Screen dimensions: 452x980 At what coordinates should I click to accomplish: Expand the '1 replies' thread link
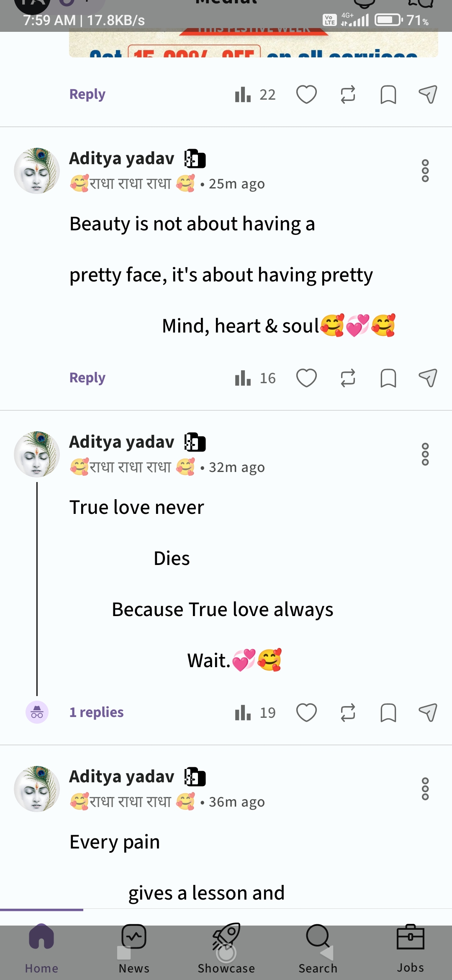click(x=96, y=712)
